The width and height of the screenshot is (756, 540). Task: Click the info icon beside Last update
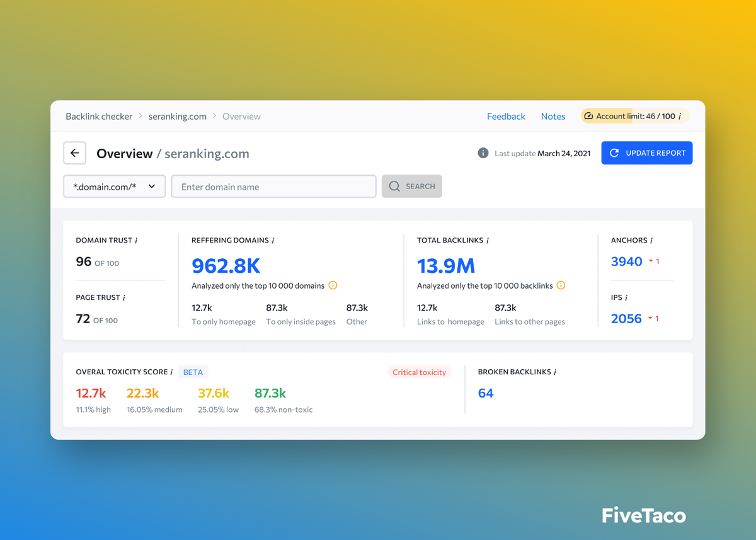(x=483, y=153)
